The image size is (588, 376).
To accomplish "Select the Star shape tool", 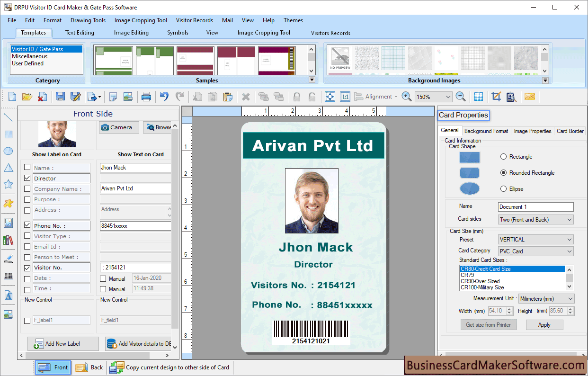I will (8, 184).
